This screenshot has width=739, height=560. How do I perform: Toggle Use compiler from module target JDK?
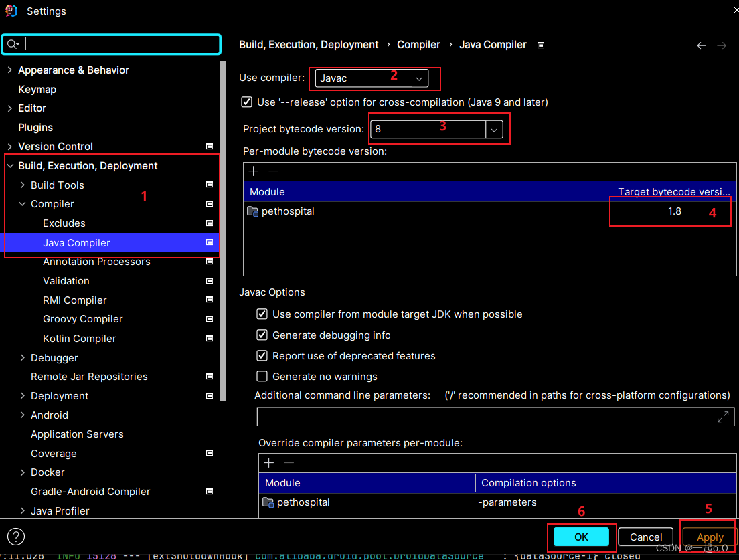[x=262, y=314]
